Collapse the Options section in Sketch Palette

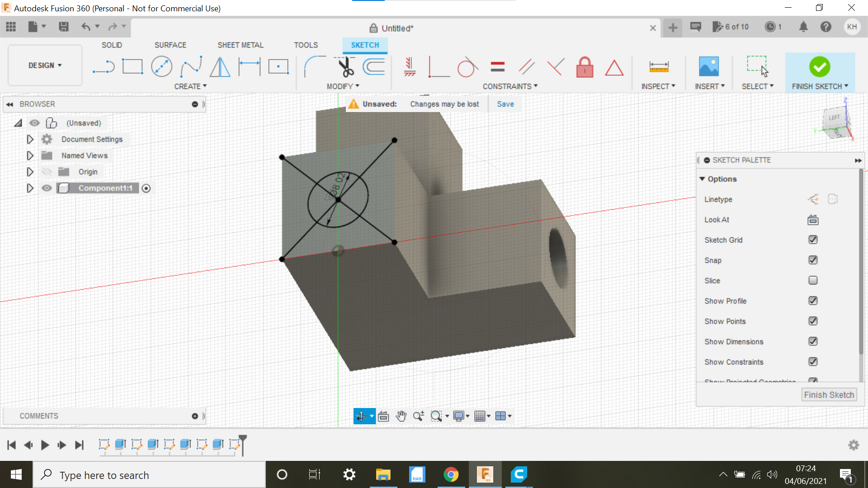(x=702, y=179)
